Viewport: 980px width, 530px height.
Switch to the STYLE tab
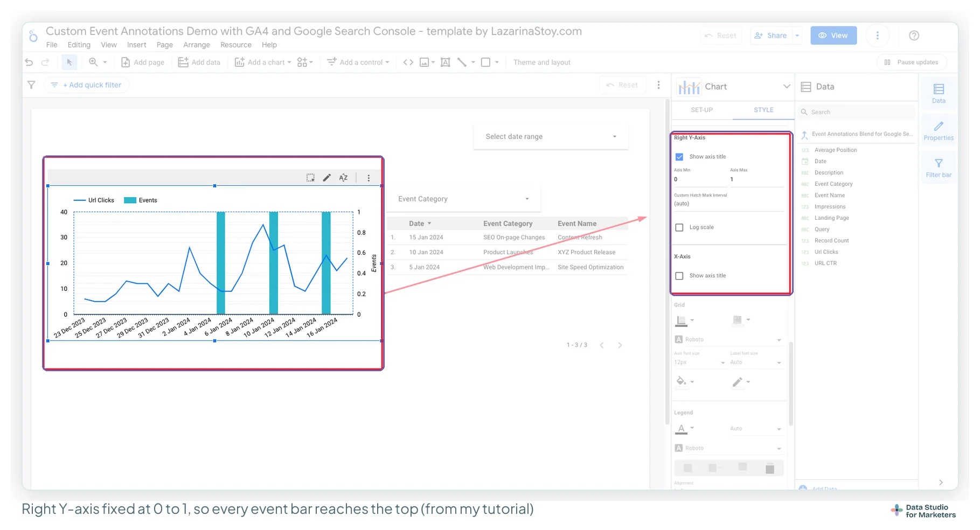click(x=763, y=110)
